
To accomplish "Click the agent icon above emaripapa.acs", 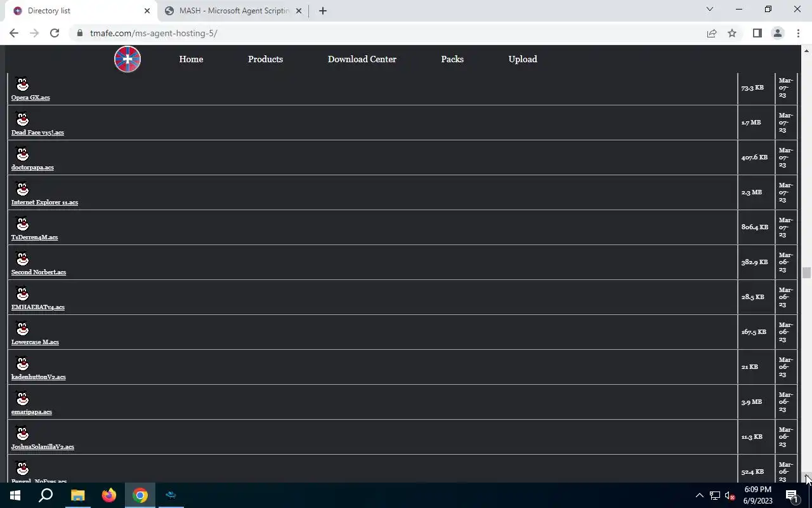I will tap(22, 399).
